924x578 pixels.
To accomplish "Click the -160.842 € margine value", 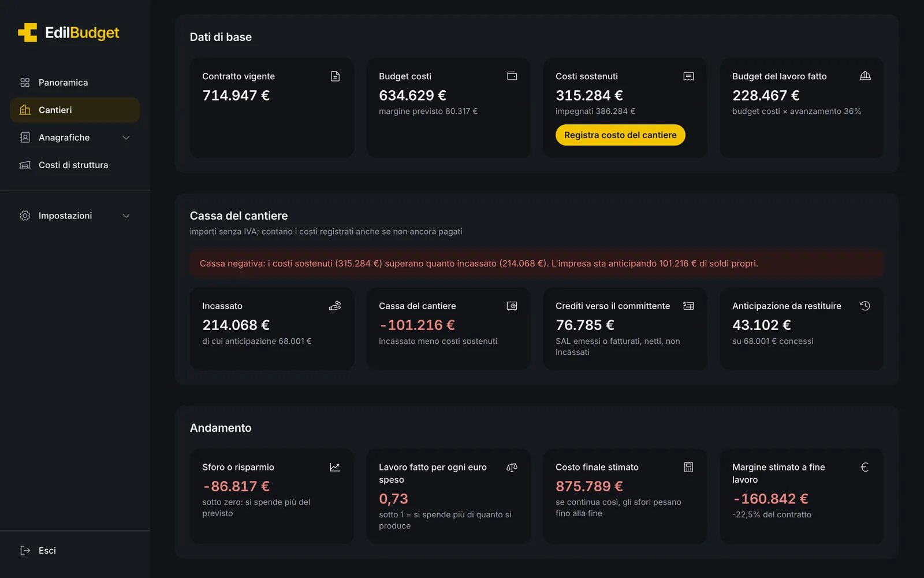I will click(770, 499).
